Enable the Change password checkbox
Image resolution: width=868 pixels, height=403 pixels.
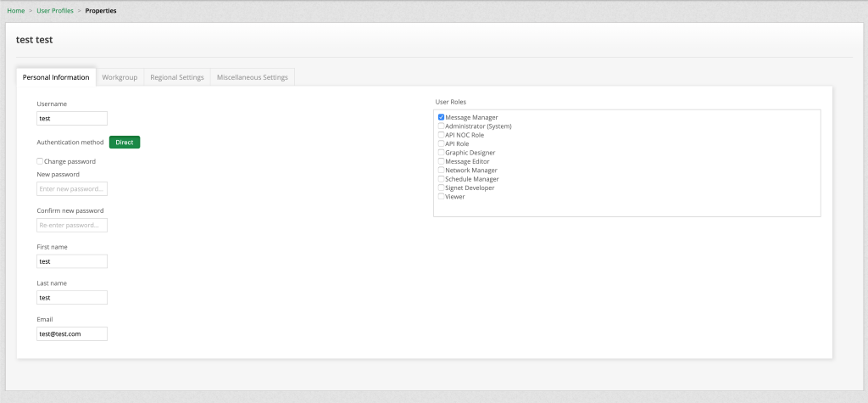tap(40, 161)
